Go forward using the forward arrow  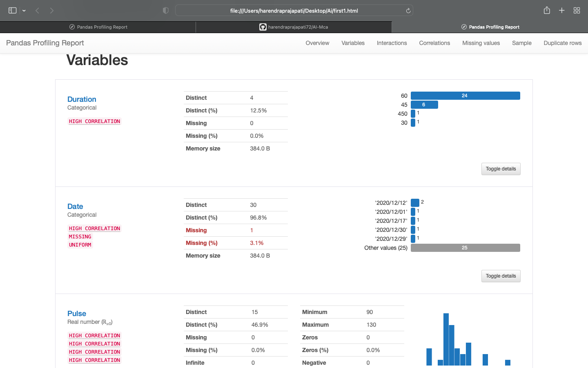pos(51,10)
